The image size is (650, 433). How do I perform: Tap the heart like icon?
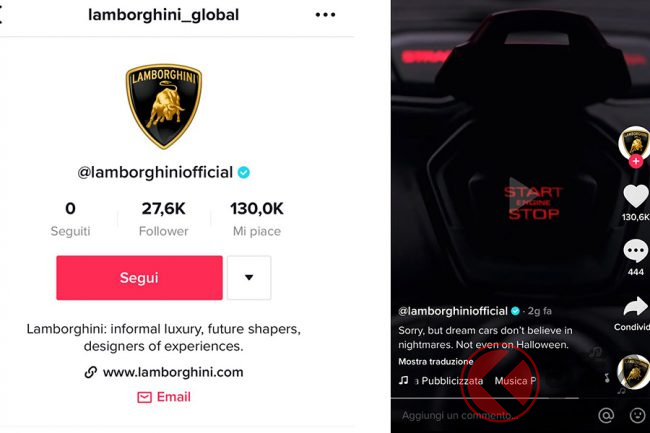pos(636,196)
